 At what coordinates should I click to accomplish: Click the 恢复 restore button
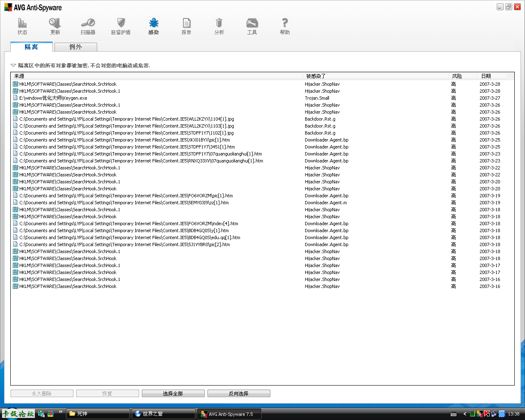pos(107,393)
